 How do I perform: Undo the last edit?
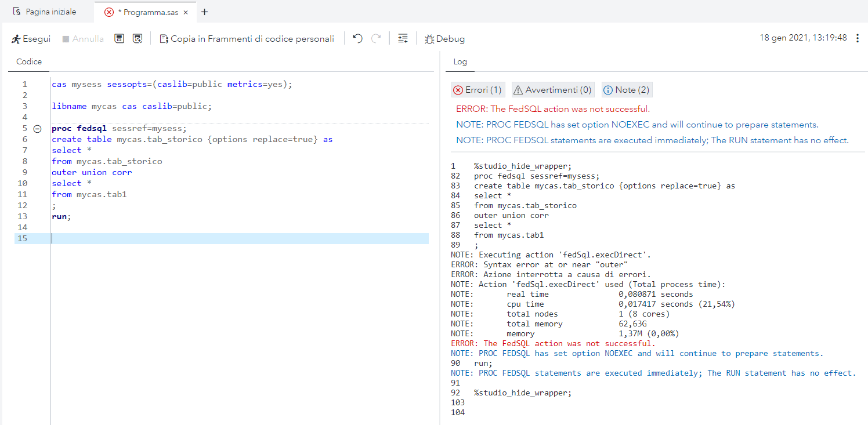click(358, 38)
